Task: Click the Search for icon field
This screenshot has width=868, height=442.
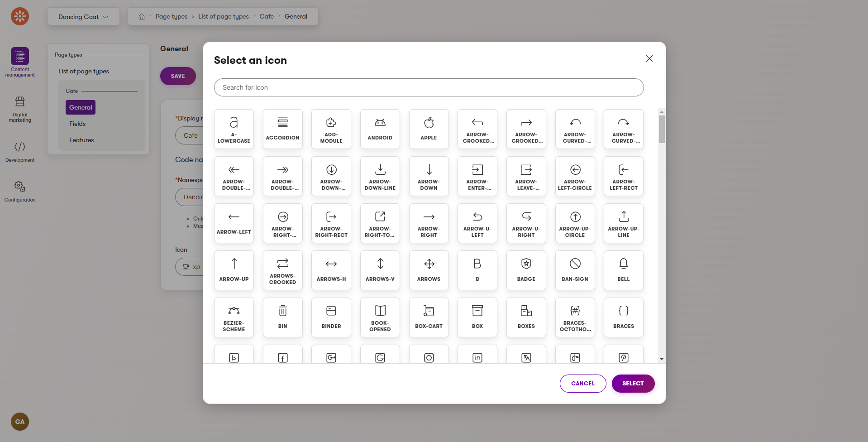Action: pyautogui.click(x=429, y=87)
